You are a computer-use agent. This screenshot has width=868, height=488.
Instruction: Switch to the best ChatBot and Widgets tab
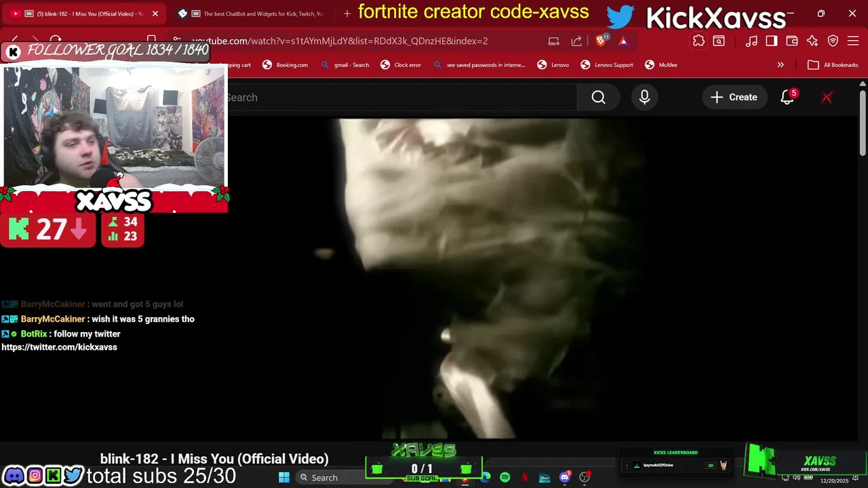tap(251, 14)
